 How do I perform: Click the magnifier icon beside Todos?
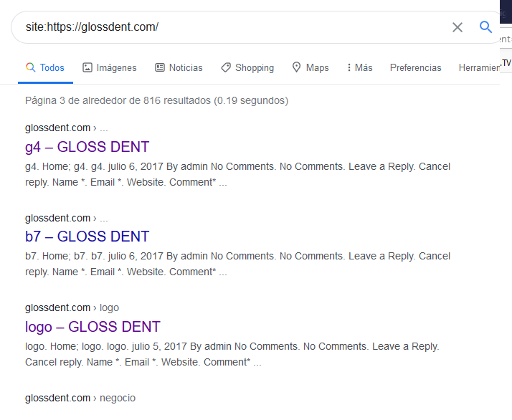pos(30,67)
